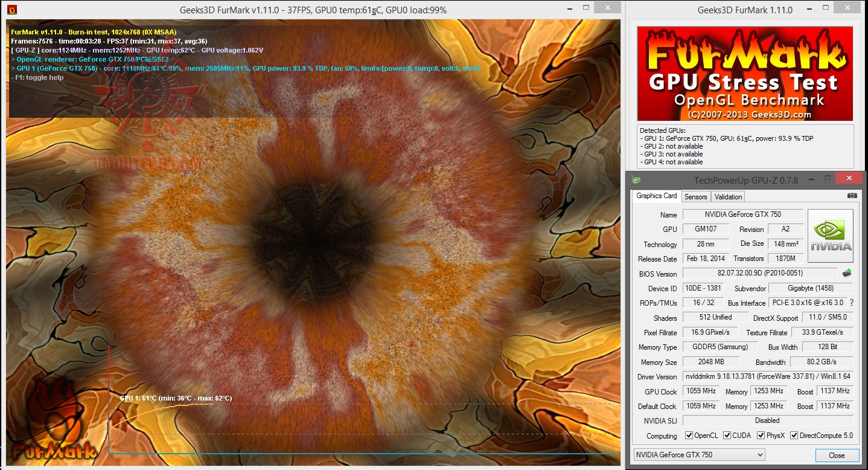Click the 'F1: toggle help' overlay text
This screenshot has height=470, width=868.
point(37,77)
